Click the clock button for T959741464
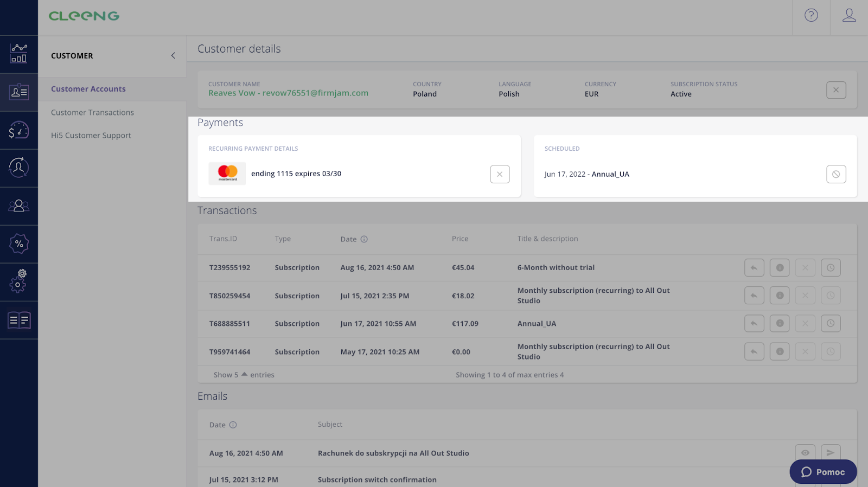 click(831, 351)
